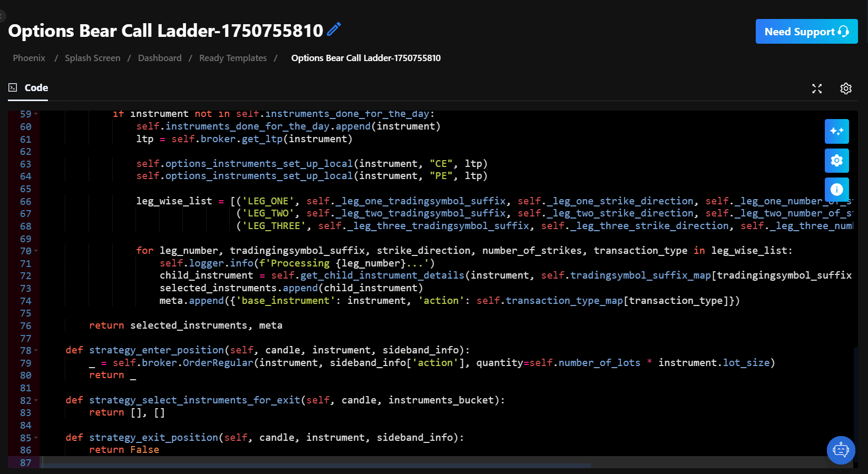Open the Ready Templates breadcrumb
This screenshot has height=474, width=868.
[233, 58]
